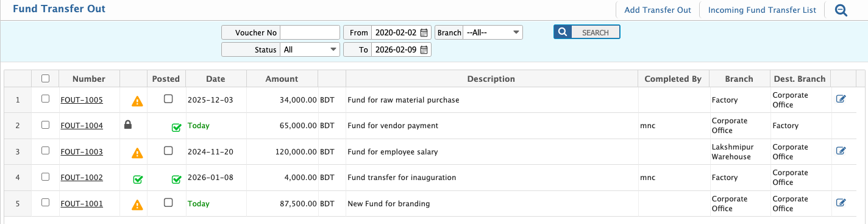
Task: Open voucher FOUT-1002 link
Action: coord(82,178)
